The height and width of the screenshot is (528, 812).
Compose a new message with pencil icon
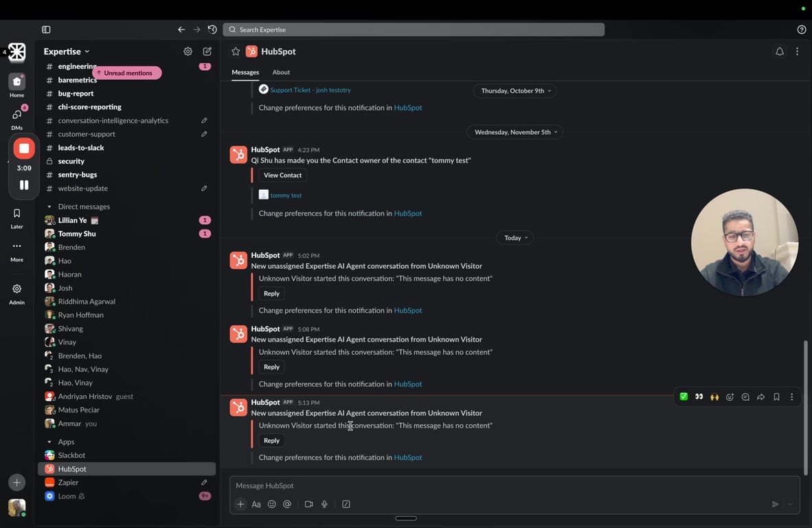(x=207, y=52)
